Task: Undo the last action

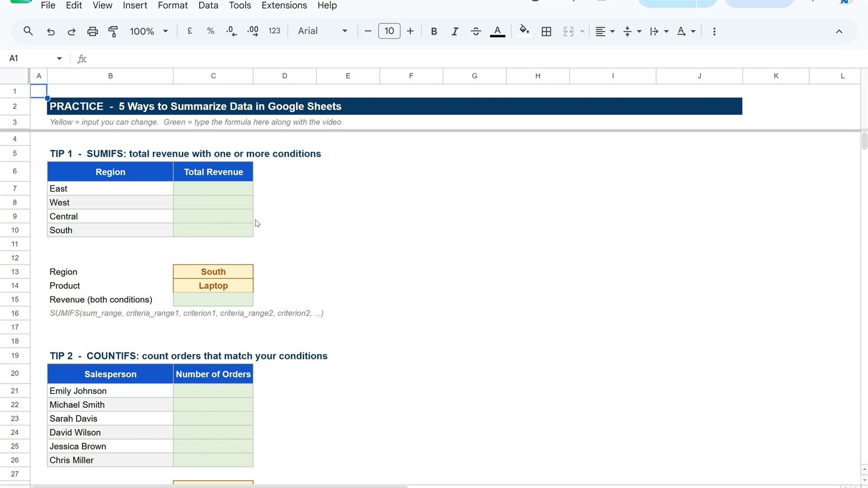Action: pyautogui.click(x=50, y=31)
